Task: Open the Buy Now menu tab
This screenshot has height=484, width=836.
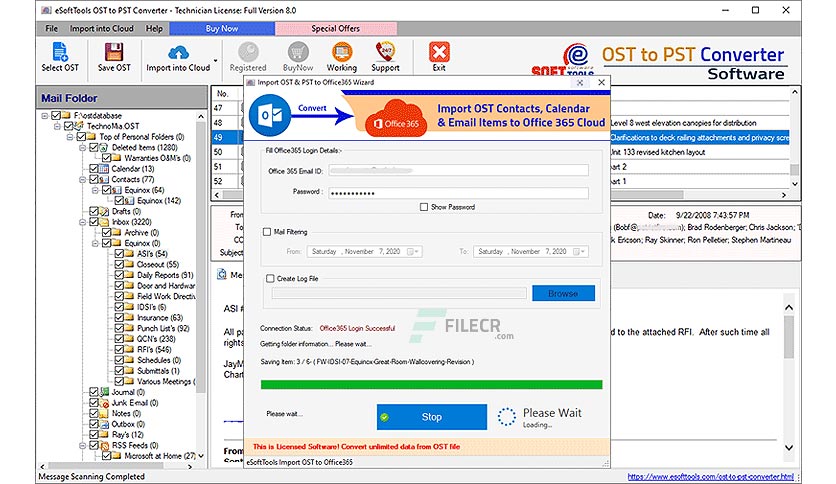Action: click(x=222, y=28)
